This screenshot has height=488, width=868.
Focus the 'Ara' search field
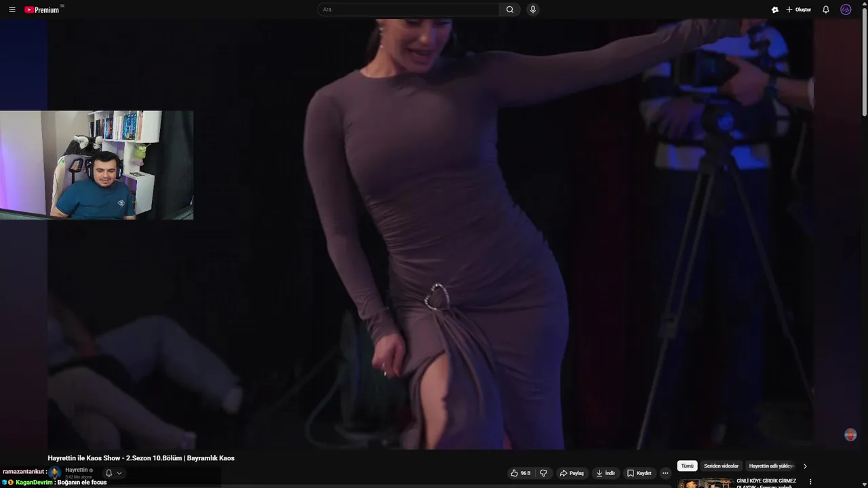click(x=409, y=9)
